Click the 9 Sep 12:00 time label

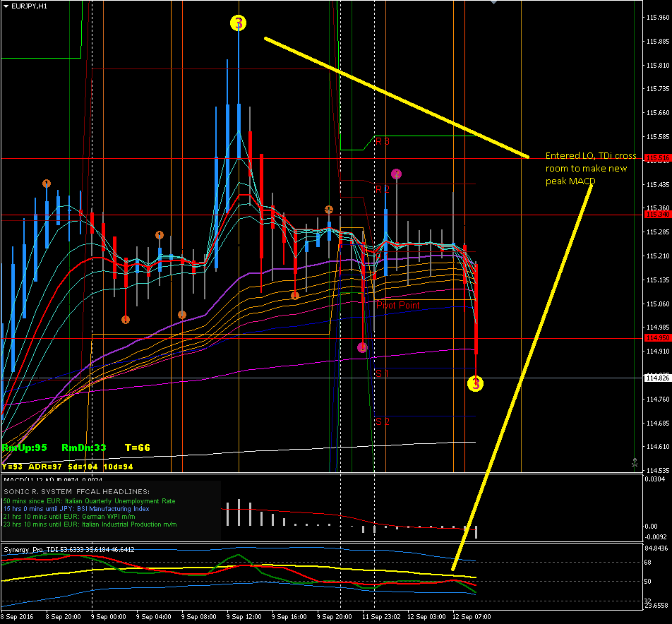point(244,617)
